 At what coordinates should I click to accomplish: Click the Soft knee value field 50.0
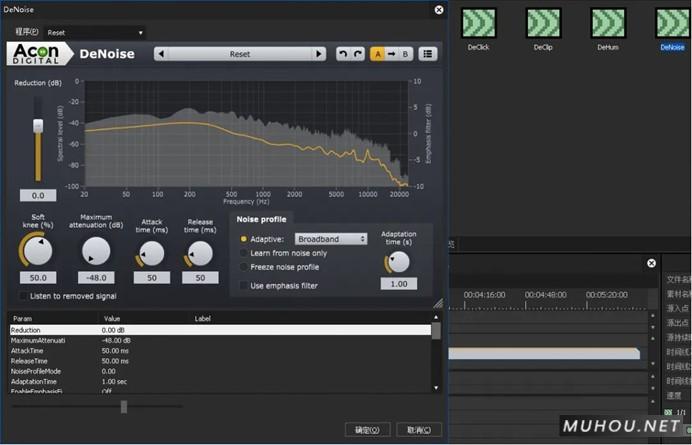click(38, 278)
